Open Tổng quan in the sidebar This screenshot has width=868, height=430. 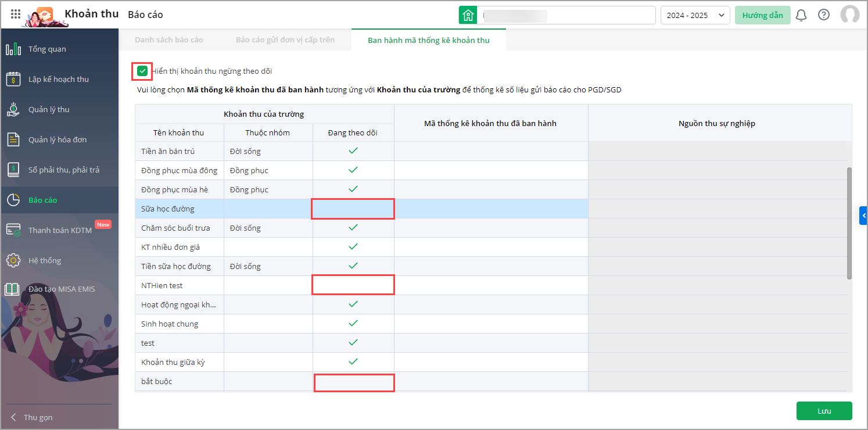[x=59, y=49]
